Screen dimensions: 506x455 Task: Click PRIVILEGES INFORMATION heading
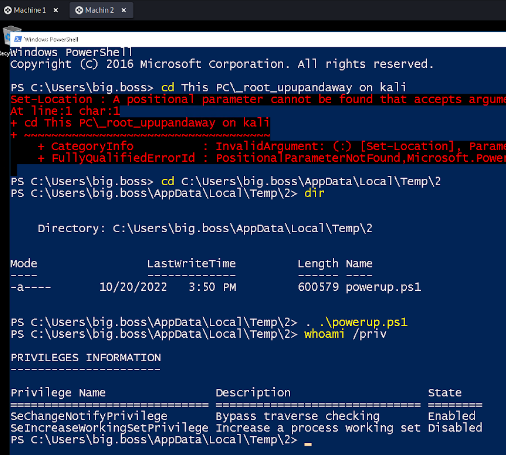(x=86, y=357)
